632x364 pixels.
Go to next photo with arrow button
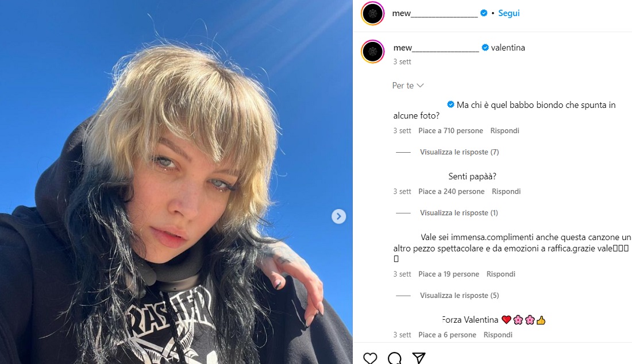pos(338,216)
